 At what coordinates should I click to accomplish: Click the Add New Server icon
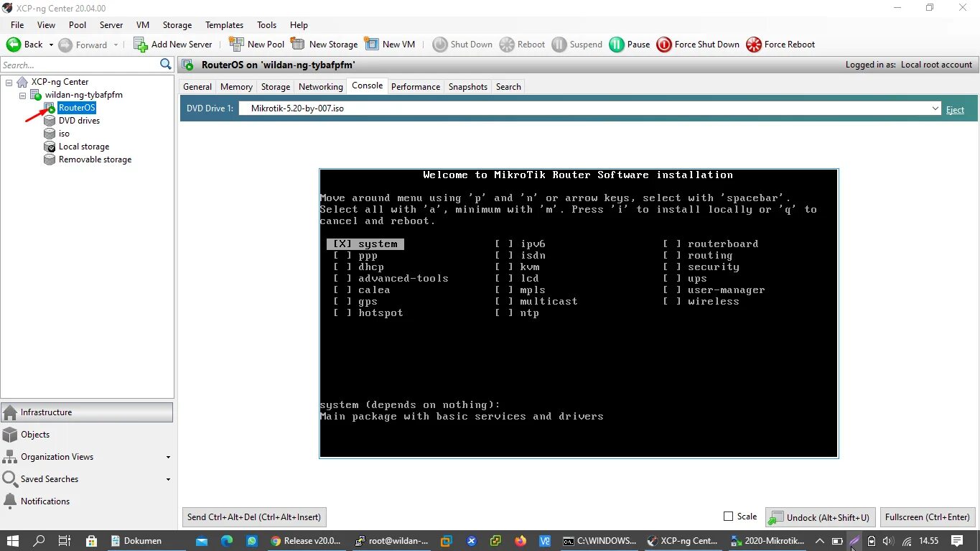pos(141,45)
